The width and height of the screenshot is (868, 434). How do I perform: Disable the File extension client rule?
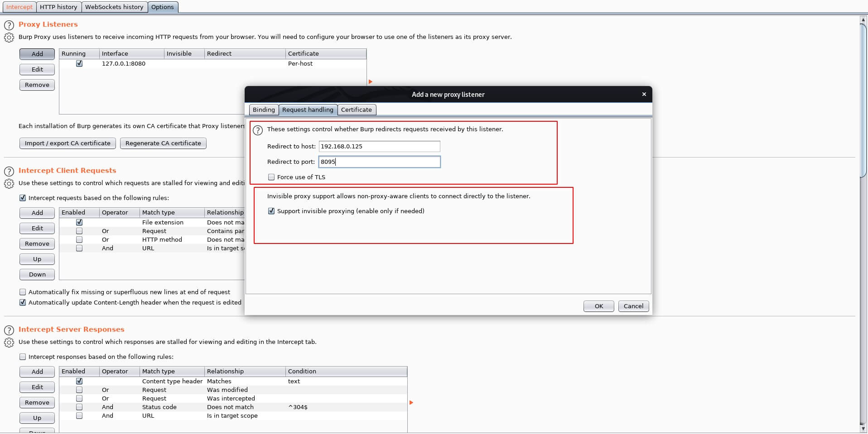[x=79, y=222]
